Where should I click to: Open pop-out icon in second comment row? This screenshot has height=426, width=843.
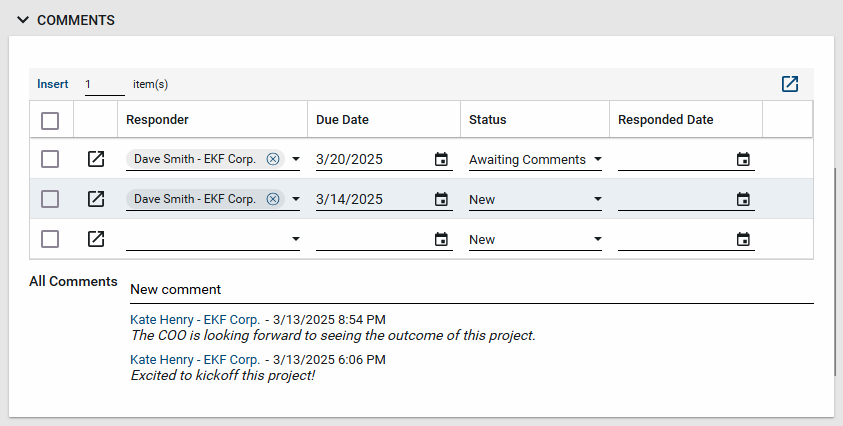96,199
